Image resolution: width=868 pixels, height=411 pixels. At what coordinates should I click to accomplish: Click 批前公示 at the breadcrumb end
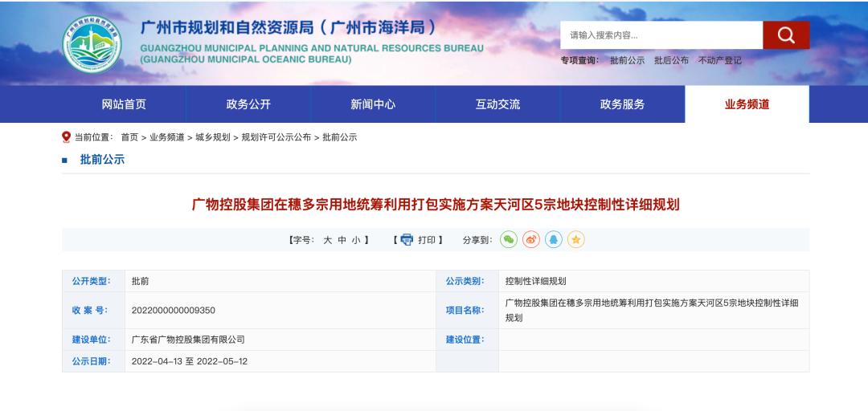pyautogui.click(x=340, y=137)
